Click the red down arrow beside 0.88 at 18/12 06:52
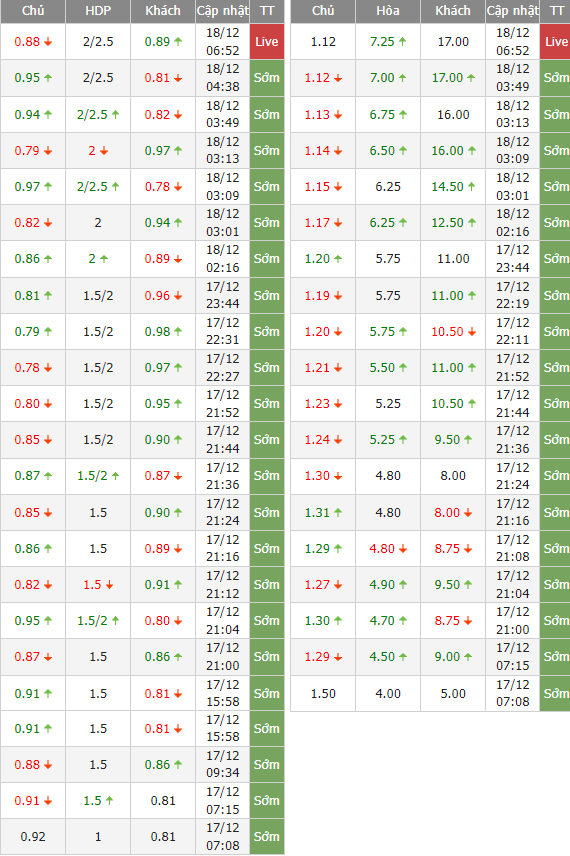The width and height of the screenshot is (570, 856). click(48, 42)
